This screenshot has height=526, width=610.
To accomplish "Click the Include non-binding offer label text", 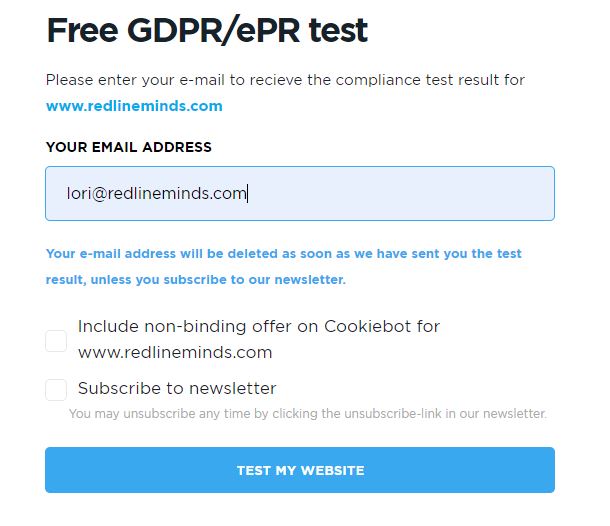I will coord(258,327).
